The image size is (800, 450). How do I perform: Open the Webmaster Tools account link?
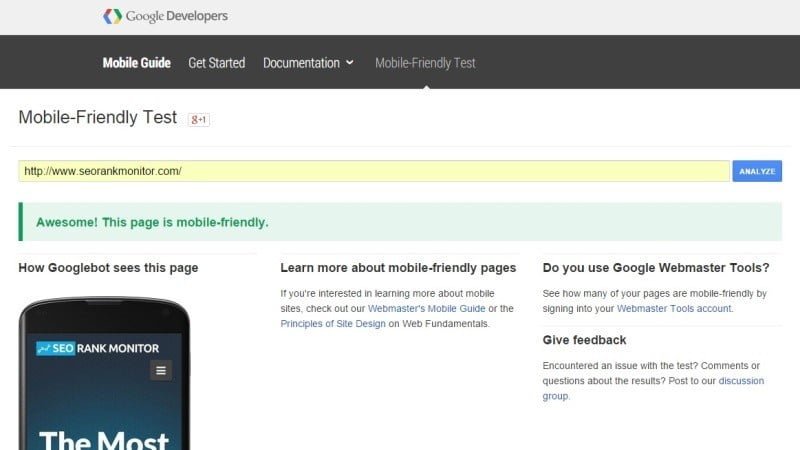pos(674,309)
